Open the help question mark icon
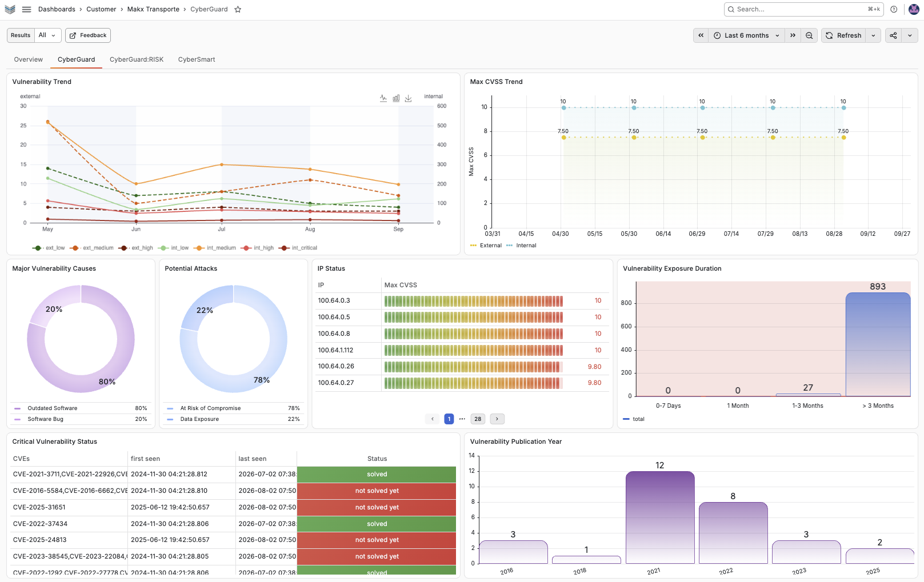The width and height of the screenshot is (924, 582). click(x=894, y=9)
